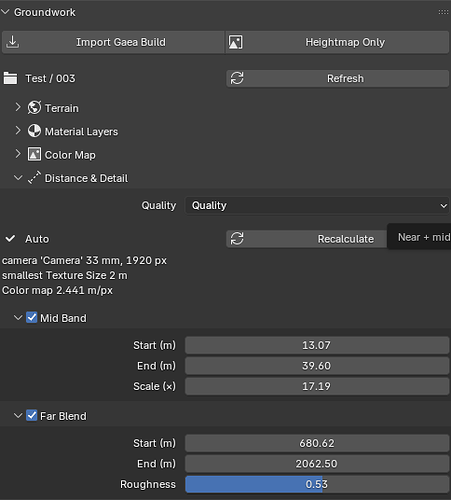This screenshot has height=500, width=451.
Task: Click the smallest Texture Size 2 m text
Action: 65,275
